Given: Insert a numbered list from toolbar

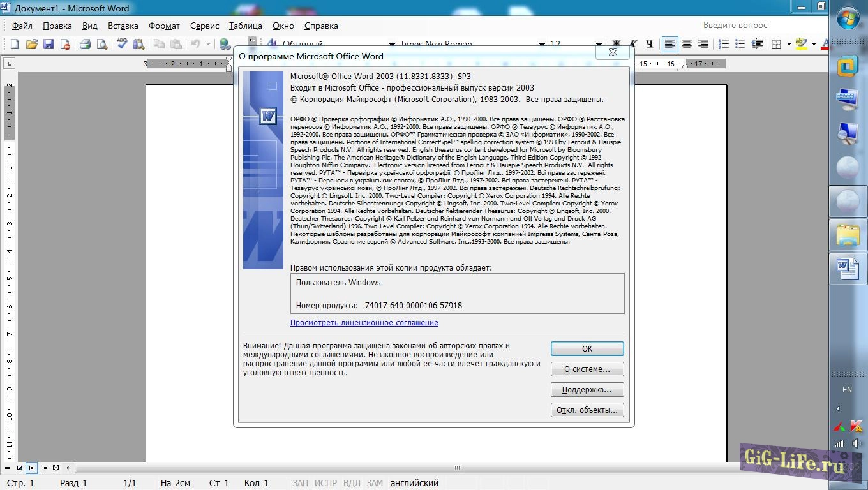Looking at the screenshot, I should (724, 44).
